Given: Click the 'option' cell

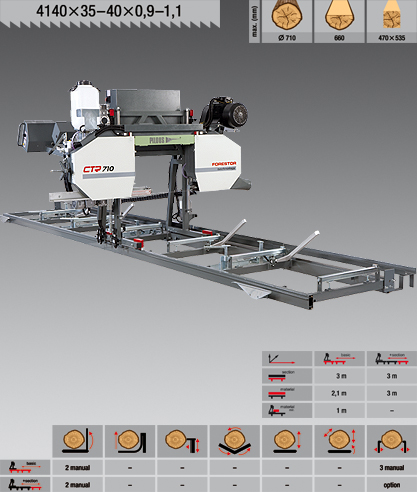Looking at the screenshot, I should pos(392,485).
